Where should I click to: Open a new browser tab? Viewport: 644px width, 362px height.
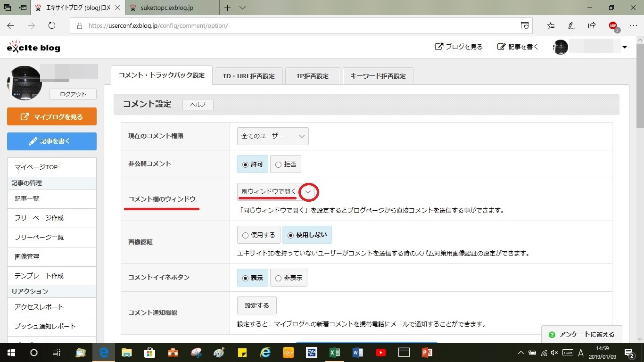(x=227, y=8)
